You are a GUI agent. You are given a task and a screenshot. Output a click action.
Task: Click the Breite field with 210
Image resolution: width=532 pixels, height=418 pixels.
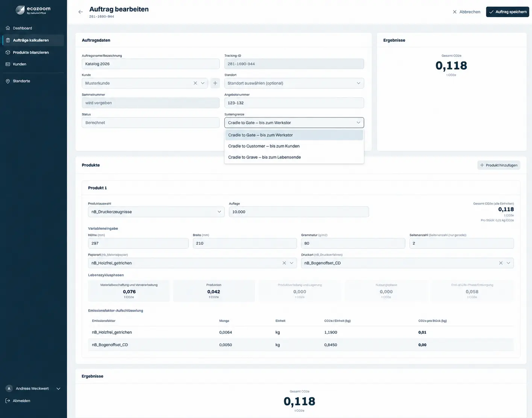click(x=245, y=243)
